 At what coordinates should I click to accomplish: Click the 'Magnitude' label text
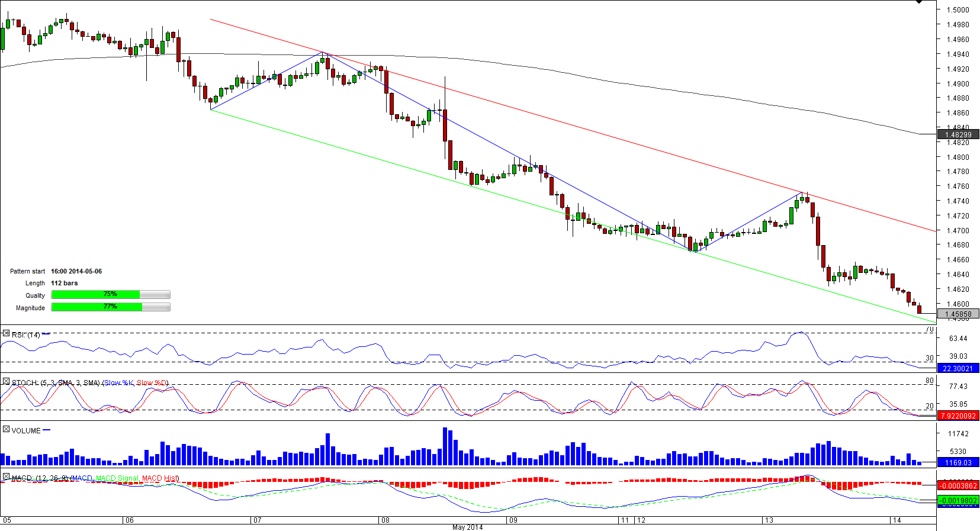[30, 308]
